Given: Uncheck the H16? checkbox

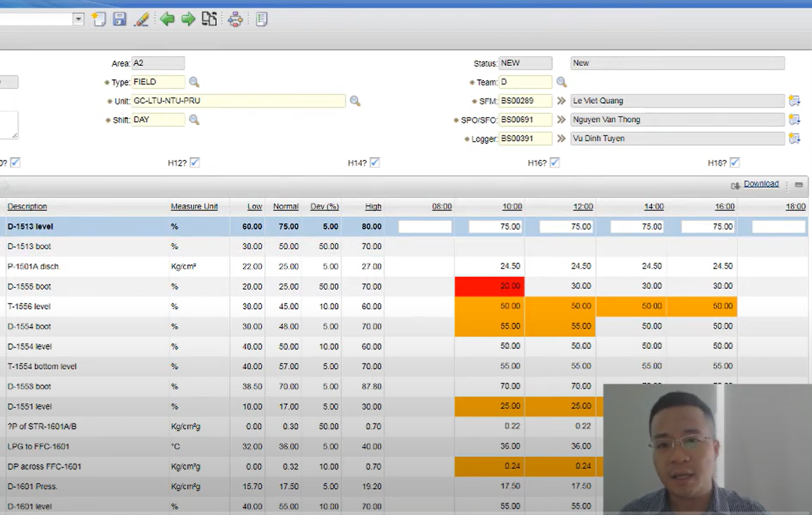Looking at the screenshot, I should [554, 162].
